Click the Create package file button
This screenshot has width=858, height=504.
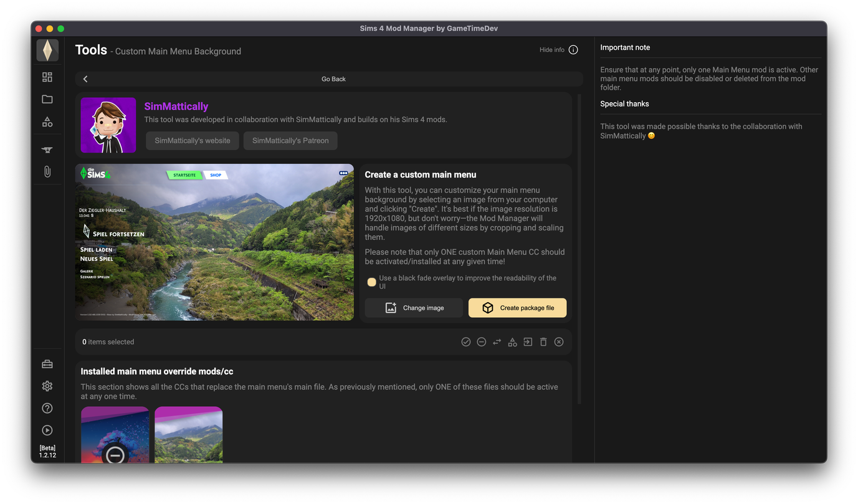518,308
